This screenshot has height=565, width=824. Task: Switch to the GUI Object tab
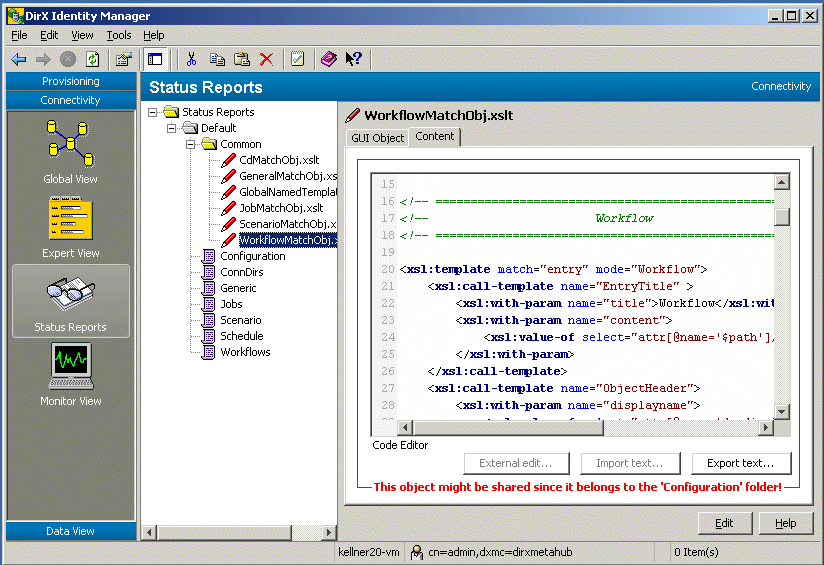tap(377, 138)
